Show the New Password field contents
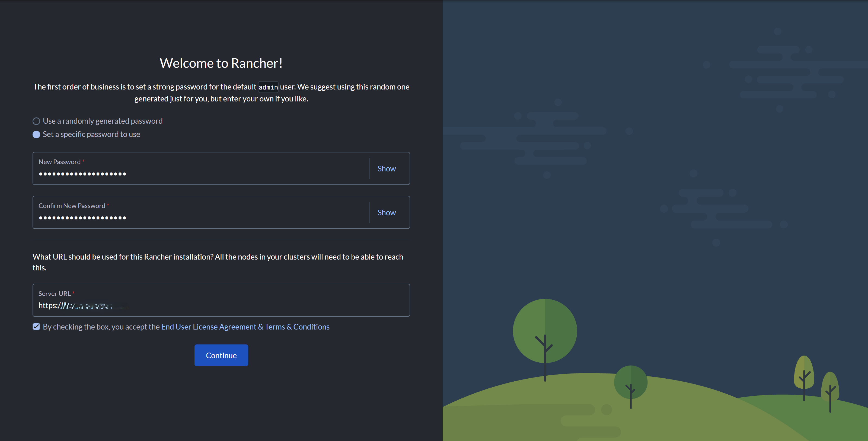This screenshot has height=441, width=868. coord(387,169)
